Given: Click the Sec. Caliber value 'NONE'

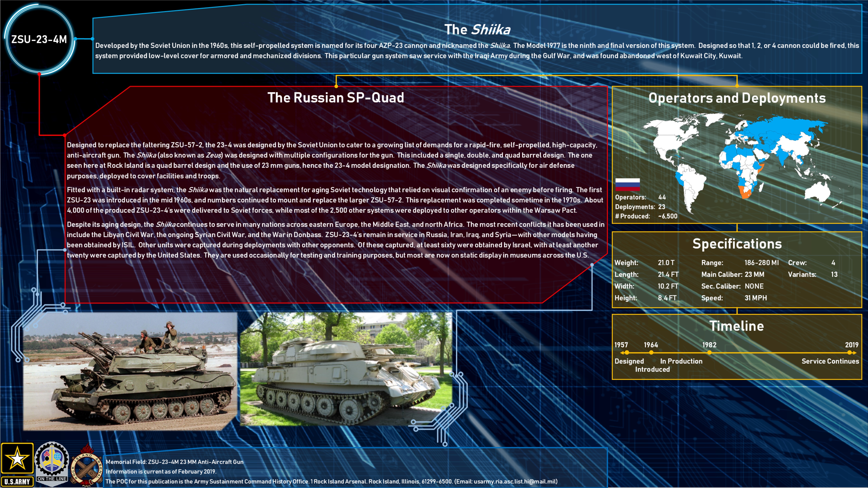Looking at the screenshot, I should [x=754, y=286].
